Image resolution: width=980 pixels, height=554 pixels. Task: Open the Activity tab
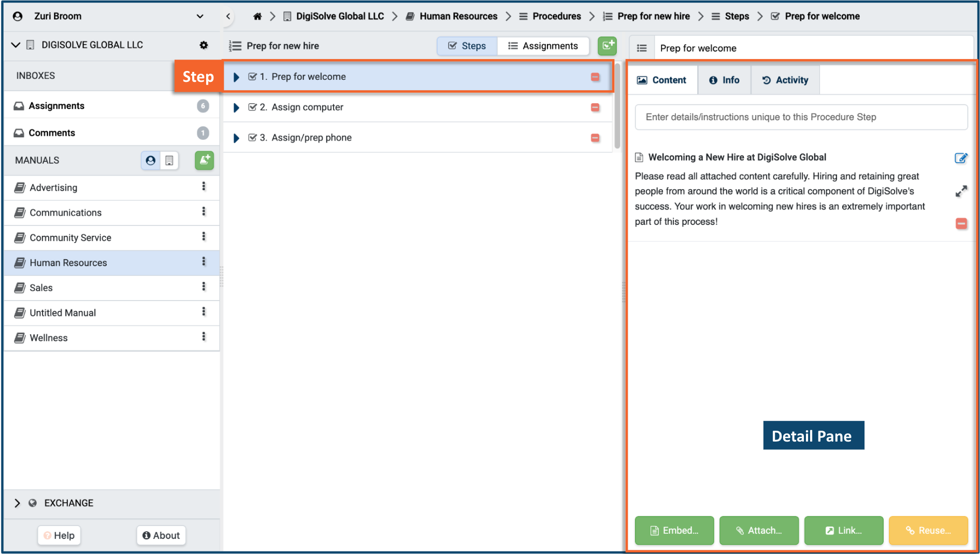[785, 80]
